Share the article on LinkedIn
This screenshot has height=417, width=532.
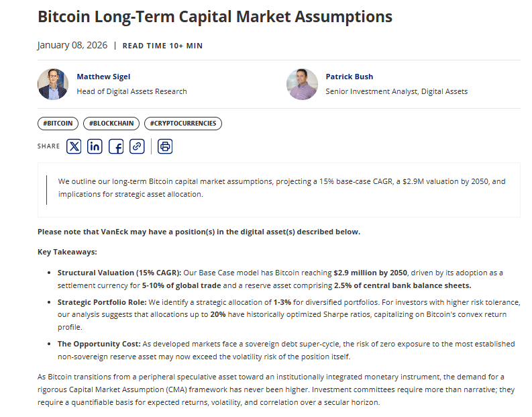95,146
